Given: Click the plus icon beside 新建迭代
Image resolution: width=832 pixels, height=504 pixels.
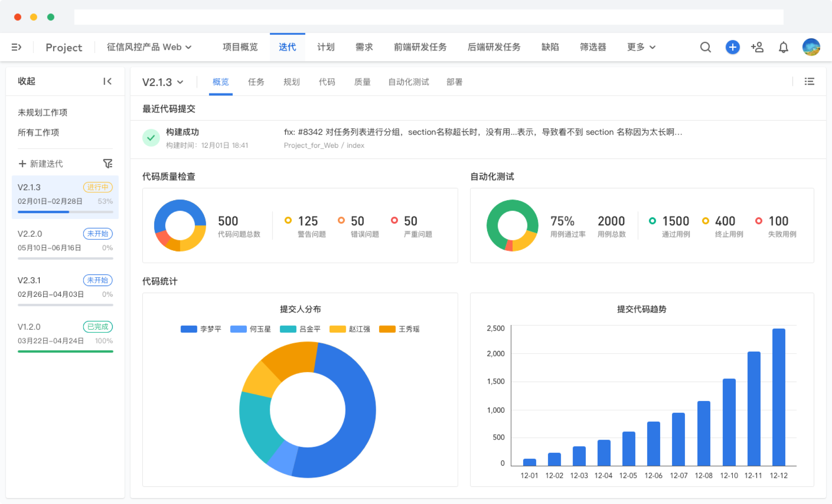Looking at the screenshot, I should (x=22, y=163).
